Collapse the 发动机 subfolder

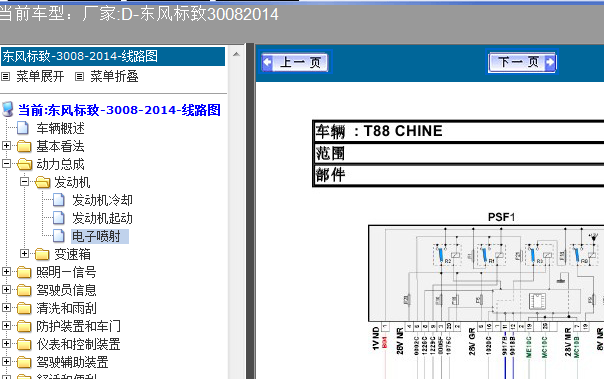click(x=24, y=181)
